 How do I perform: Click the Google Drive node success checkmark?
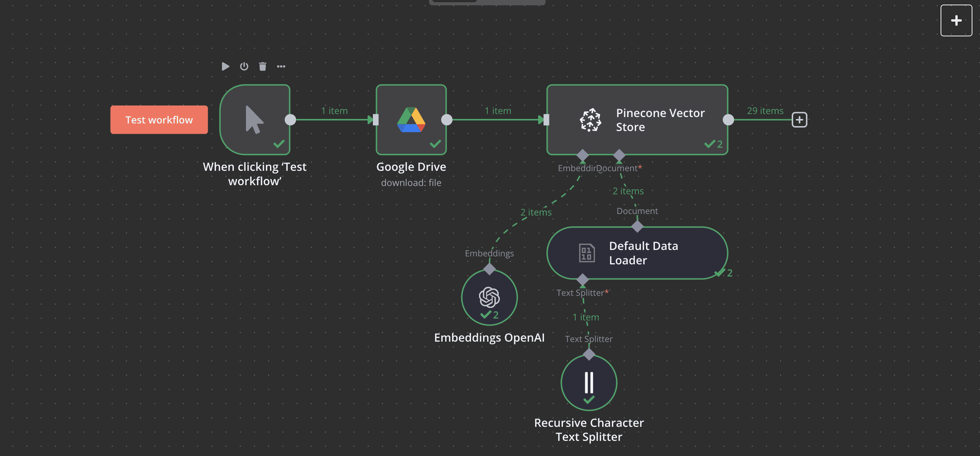tap(435, 144)
